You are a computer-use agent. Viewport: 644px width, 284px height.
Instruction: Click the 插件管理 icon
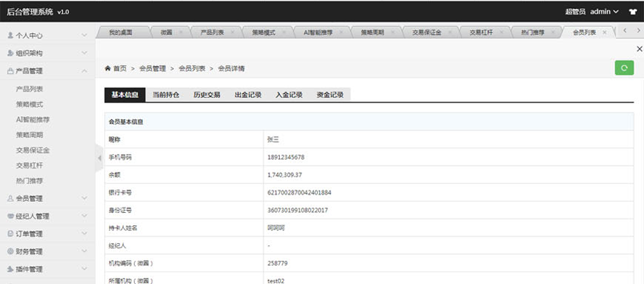(x=10, y=269)
